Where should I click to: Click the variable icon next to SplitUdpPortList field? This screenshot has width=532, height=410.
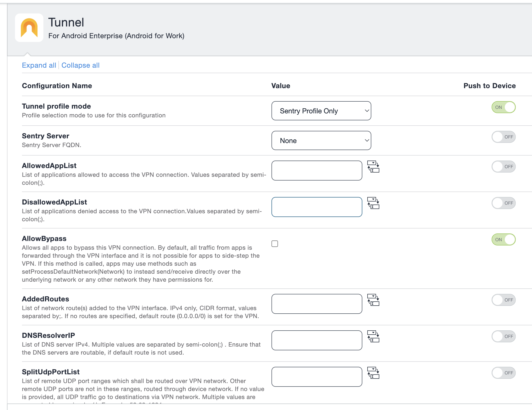pos(373,373)
